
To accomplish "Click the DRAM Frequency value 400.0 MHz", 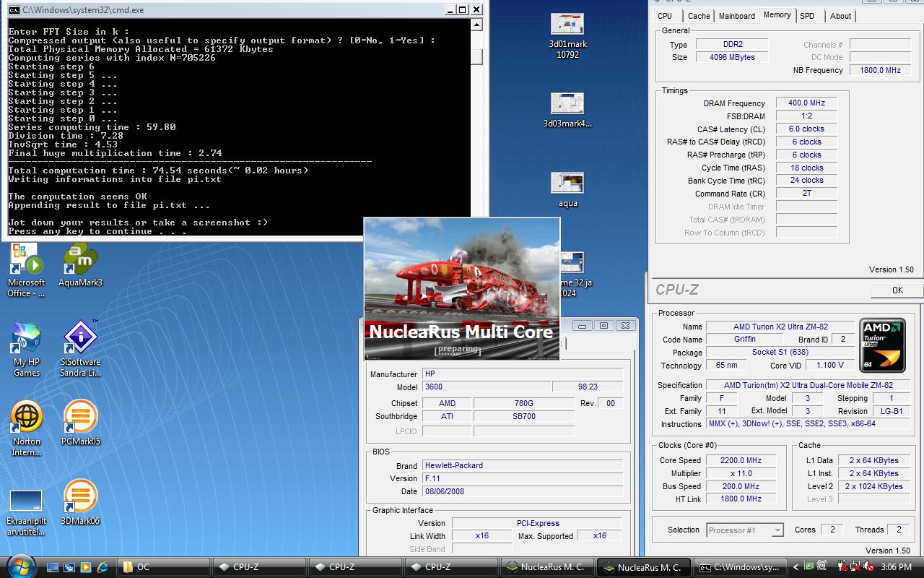I will tap(806, 103).
